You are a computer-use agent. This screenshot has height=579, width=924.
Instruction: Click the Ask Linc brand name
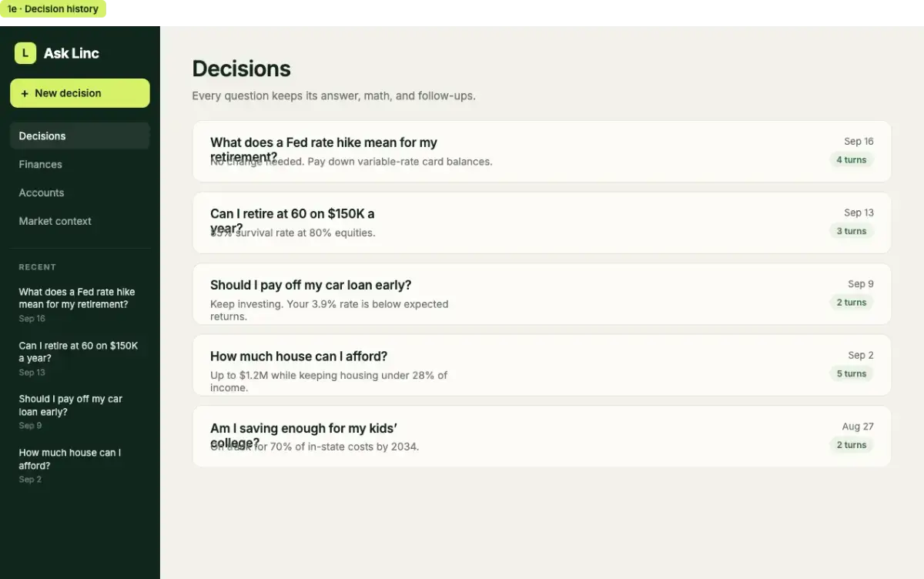pos(72,53)
